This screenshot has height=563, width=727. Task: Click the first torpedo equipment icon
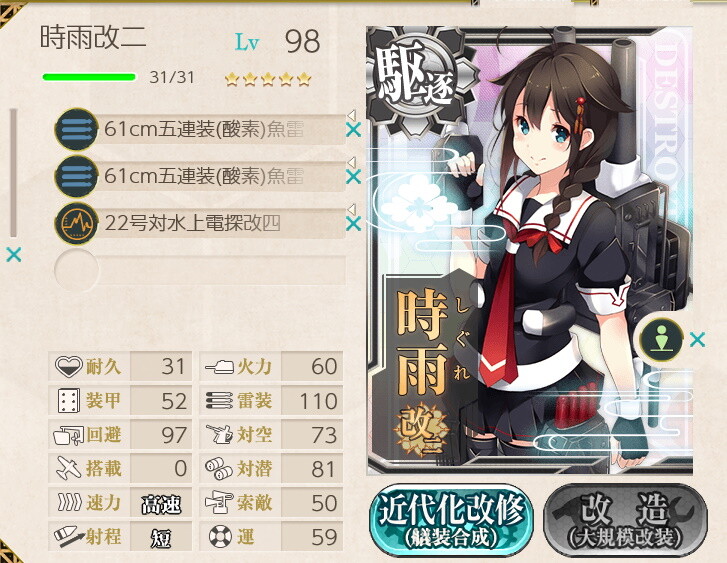(76, 129)
